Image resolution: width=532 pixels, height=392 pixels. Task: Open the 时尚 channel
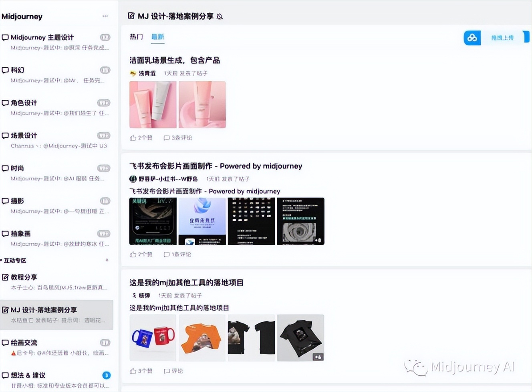56,173
